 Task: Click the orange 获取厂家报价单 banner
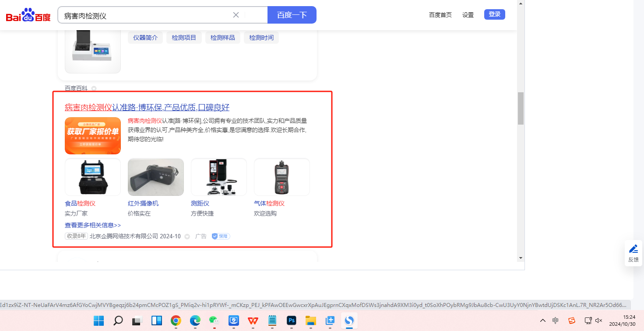click(93, 136)
